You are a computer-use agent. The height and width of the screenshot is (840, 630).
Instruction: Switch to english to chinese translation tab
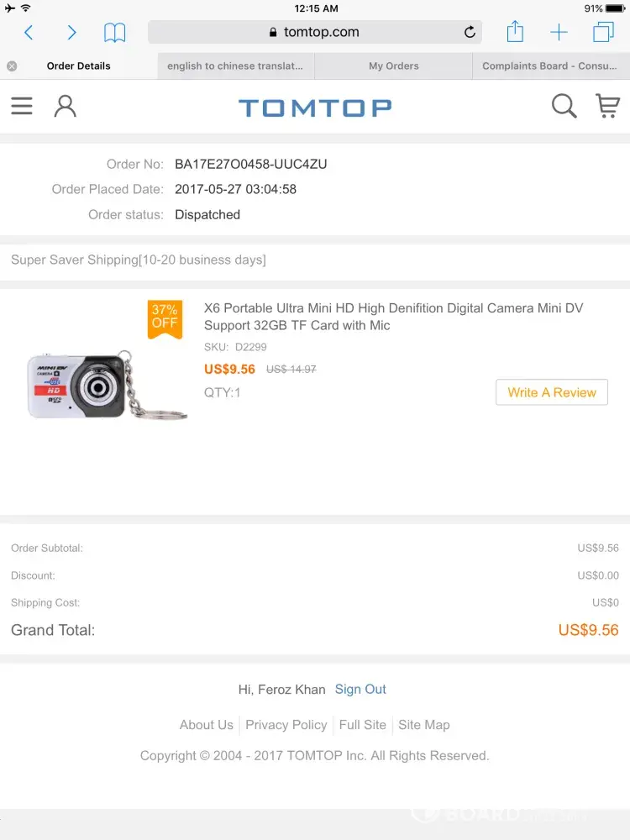click(234, 66)
